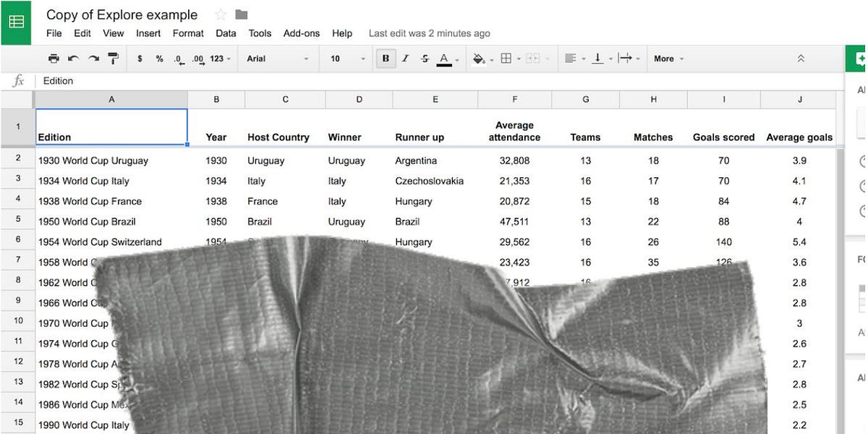
Task: Select cell '1990 World Cup Italy'
Action: click(x=83, y=425)
